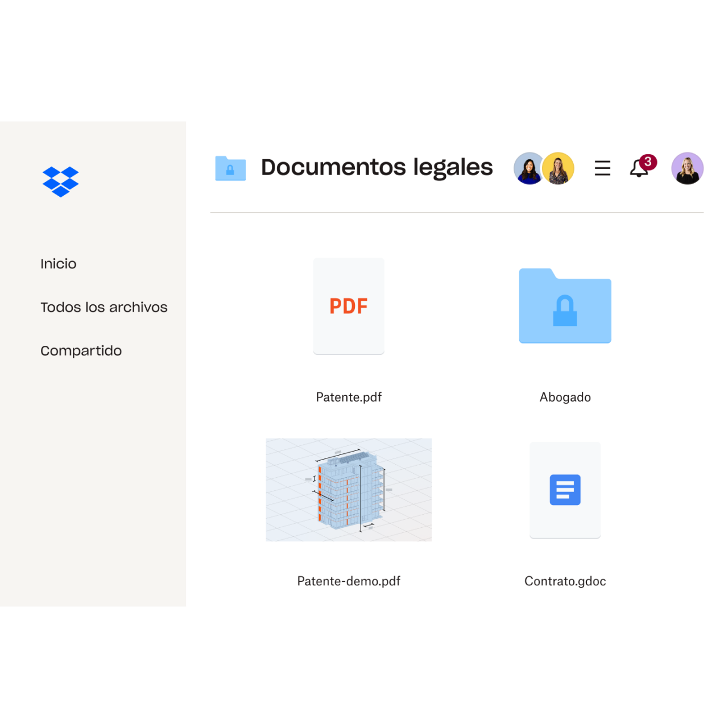The image size is (728, 728).
Task: Click the Dropbox logo in the sidebar
Action: pyautogui.click(x=60, y=182)
